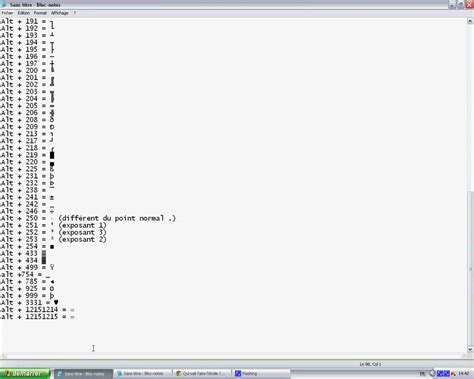Click the scroll up arrow of vertical scrollbar
Viewport: 474px width, 379px height.
coord(470,21)
